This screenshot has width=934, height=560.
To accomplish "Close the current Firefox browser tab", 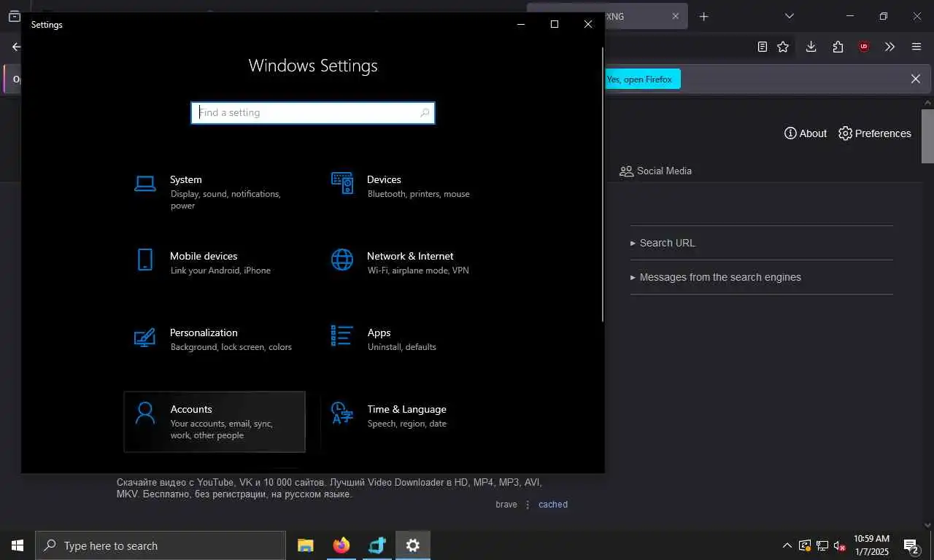I will coord(676,16).
